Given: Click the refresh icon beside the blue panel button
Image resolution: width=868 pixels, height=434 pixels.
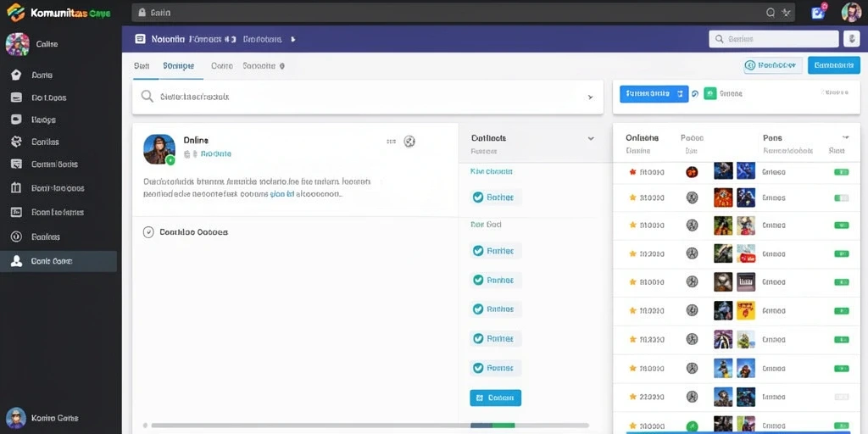Looking at the screenshot, I should pyautogui.click(x=695, y=94).
